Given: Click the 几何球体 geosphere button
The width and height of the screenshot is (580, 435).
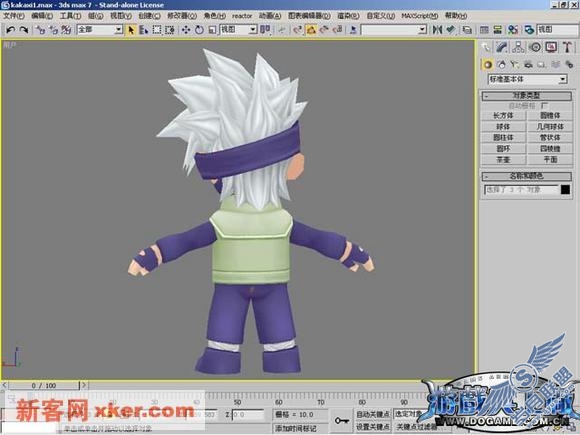Looking at the screenshot, I should [x=550, y=127].
